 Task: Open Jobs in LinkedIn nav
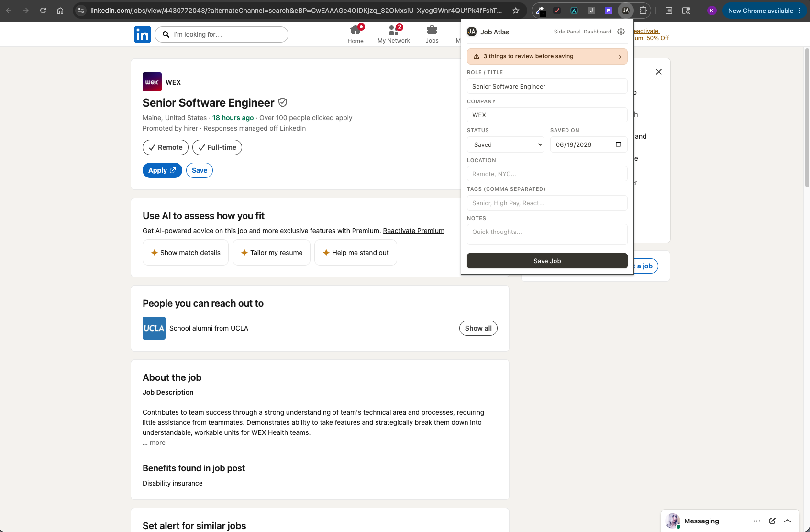pos(432,34)
